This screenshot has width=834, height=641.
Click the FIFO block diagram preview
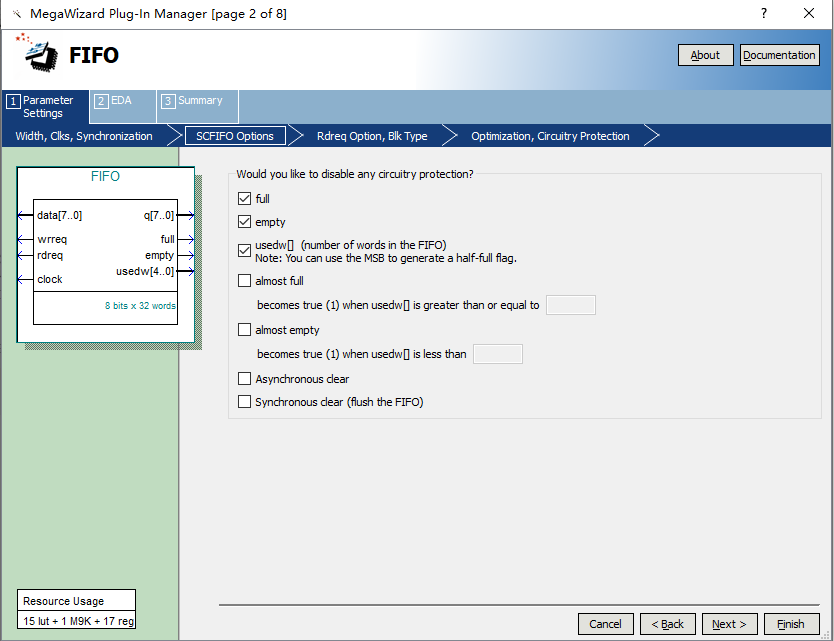pos(105,255)
